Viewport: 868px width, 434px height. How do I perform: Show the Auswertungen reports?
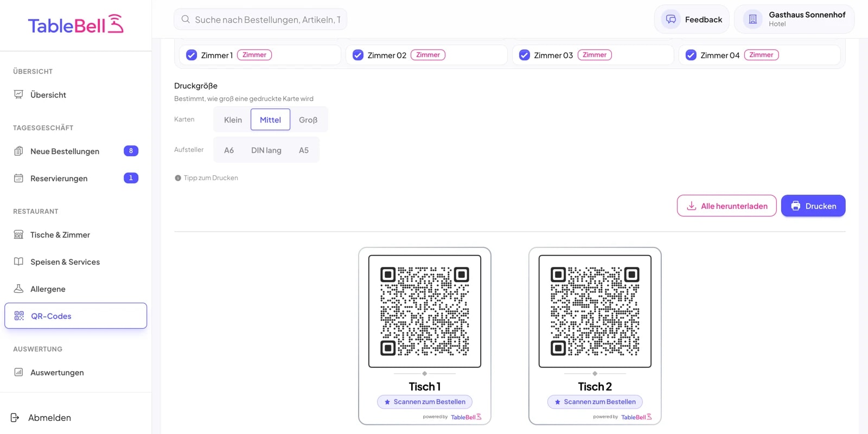point(76,372)
